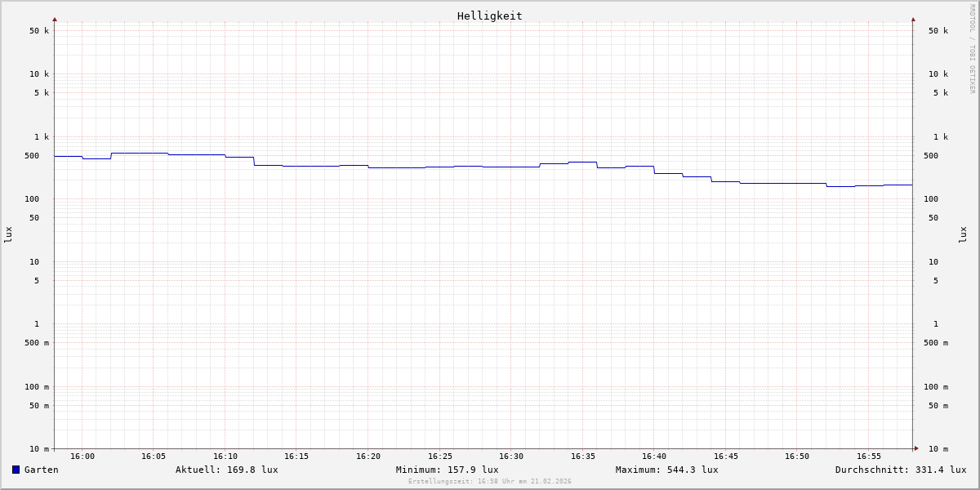Click the 16:50 time axis label
980x490 pixels.
[797, 457]
